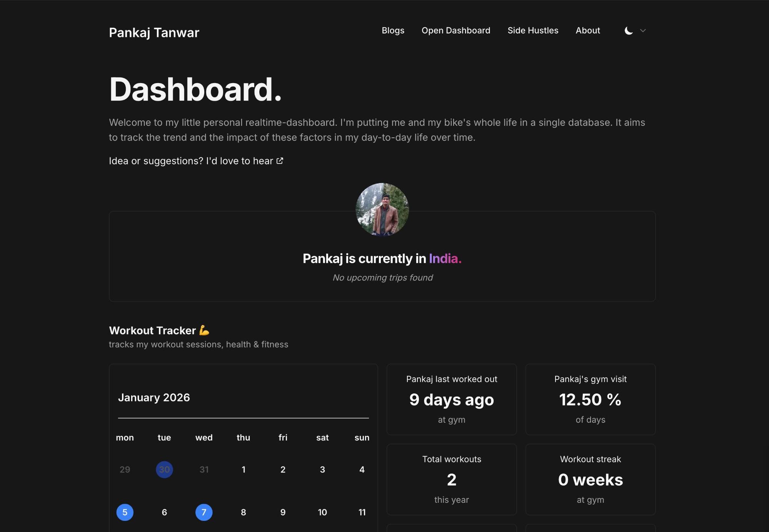Image resolution: width=769 pixels, height=532 pixels.
Task: Click the "9 days ago" workout card
Action: pos(451,399)
